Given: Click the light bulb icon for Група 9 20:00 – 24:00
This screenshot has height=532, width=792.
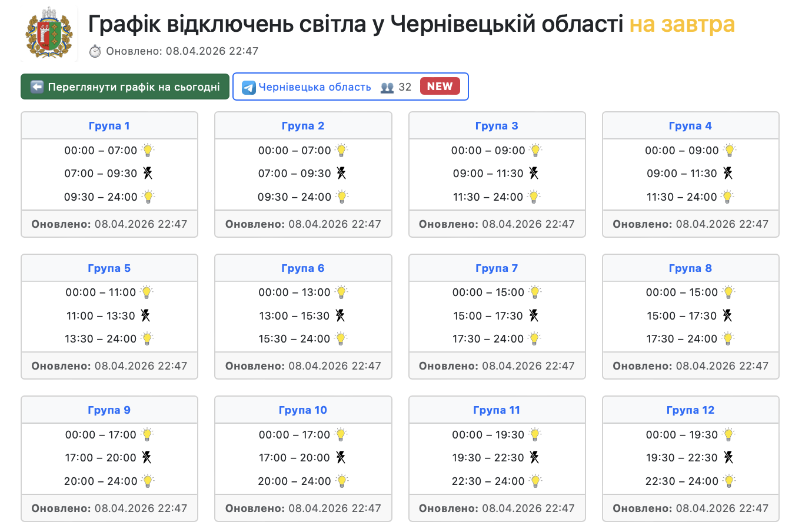Looking at the screenshot, I should pyautogui.click(x=148, y=481).
